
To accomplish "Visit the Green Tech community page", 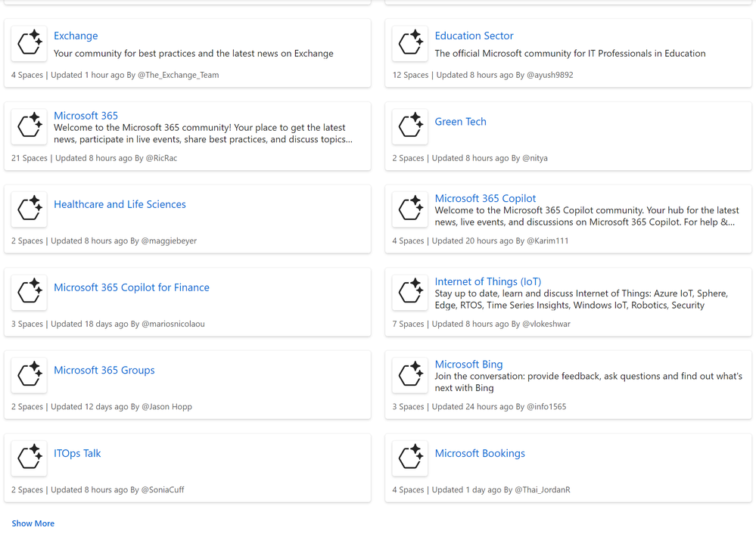I will click(x=460, y=122).
